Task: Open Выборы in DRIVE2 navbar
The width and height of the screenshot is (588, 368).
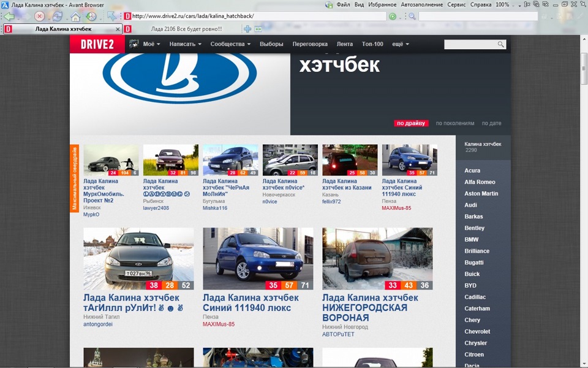Action: click(x=271, y=44)
